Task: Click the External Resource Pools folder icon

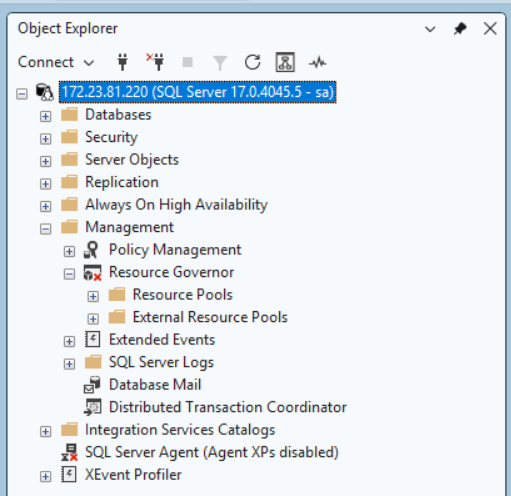Action: point(117,317)
